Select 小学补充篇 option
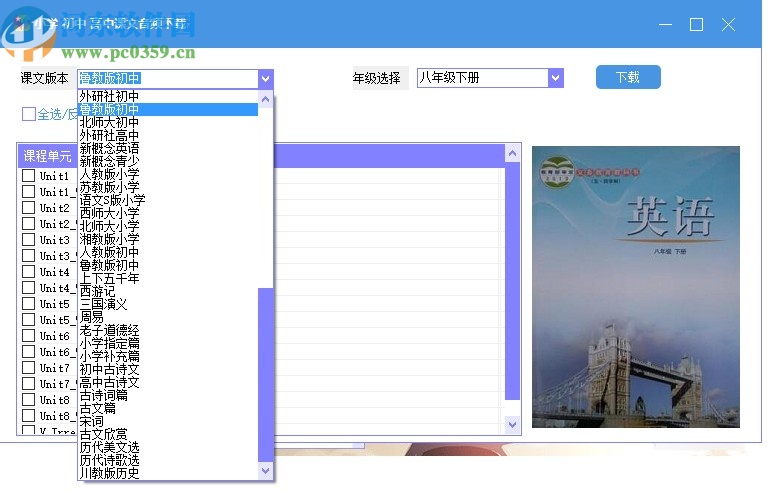This screenshot has height=491, width=778. tap(168, 356)
